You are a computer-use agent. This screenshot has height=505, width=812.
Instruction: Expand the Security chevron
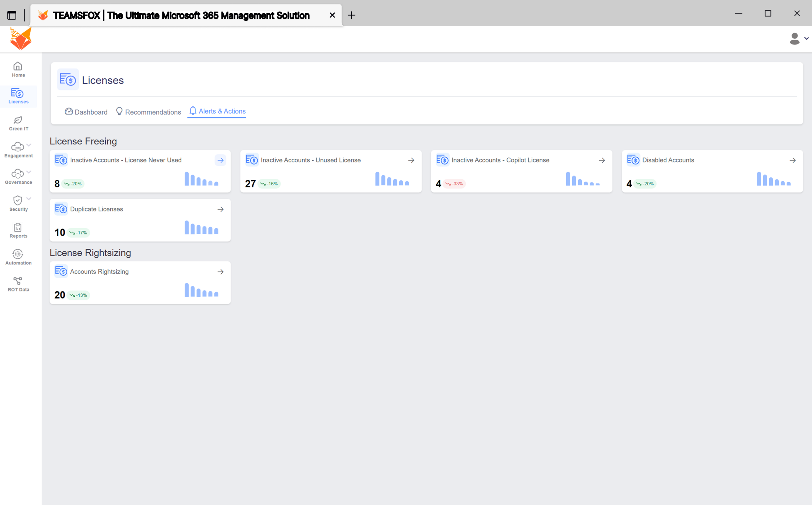[29, 198]
